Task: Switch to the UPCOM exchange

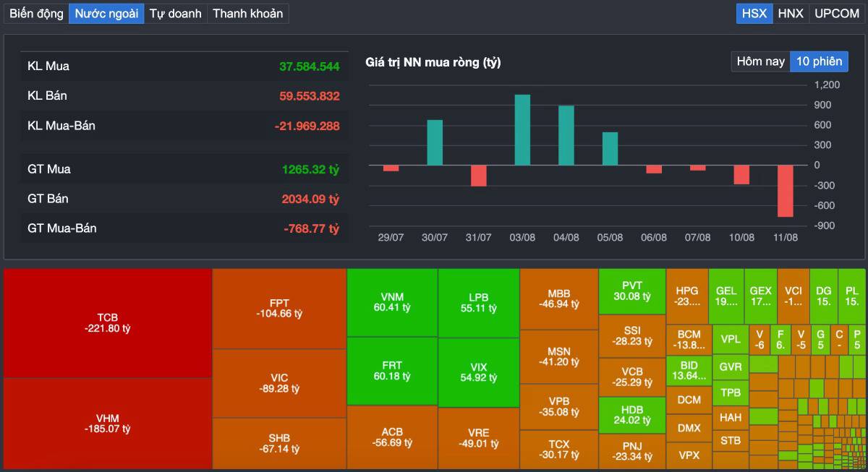Action: (836, 13)
